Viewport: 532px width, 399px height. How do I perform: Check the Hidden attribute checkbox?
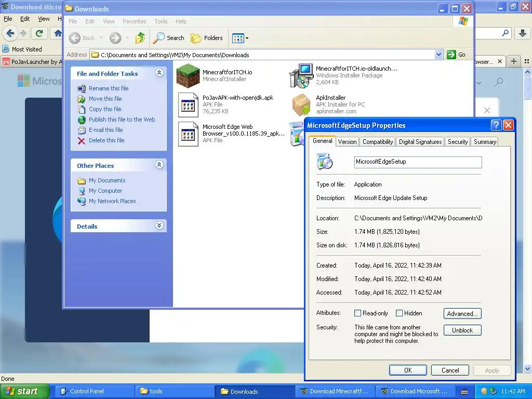(x=400, y=313)
